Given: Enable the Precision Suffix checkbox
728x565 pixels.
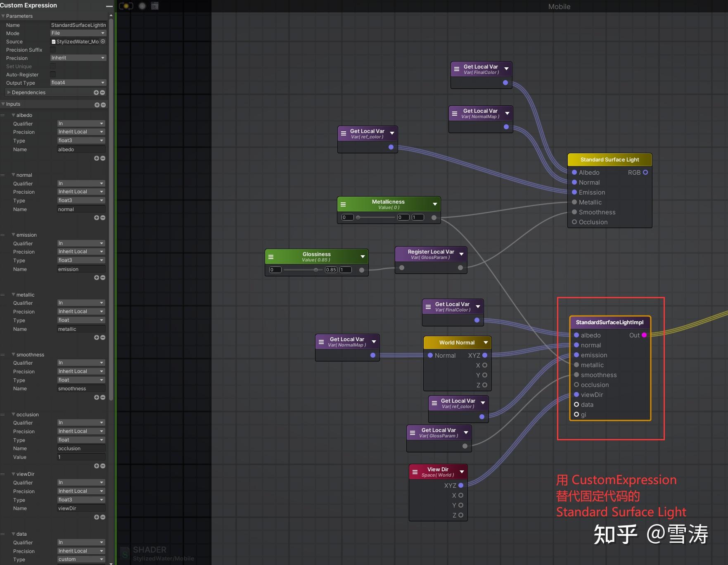Looking at the screenshot, I should [53, 50].
